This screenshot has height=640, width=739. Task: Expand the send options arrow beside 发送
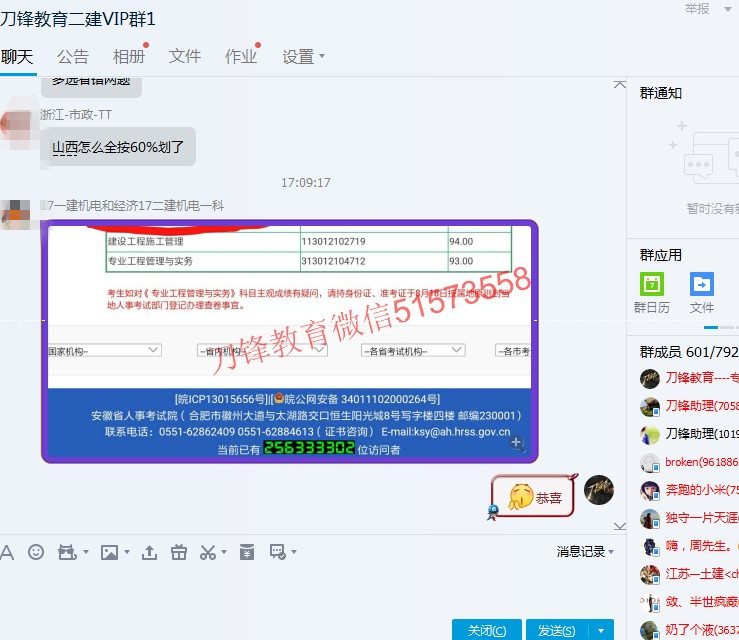[x=600, y=630]
